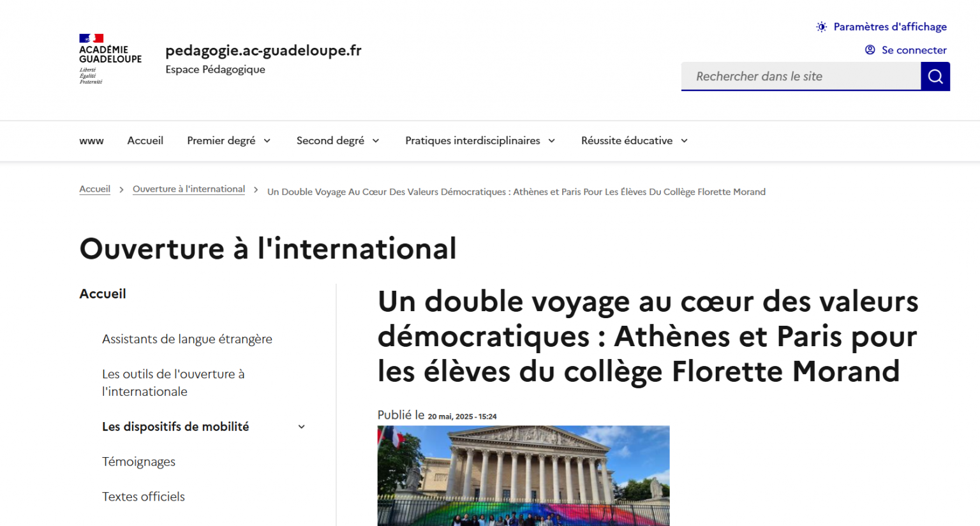
Task: Open the www navigation item
Action: [x=91, y=141]
